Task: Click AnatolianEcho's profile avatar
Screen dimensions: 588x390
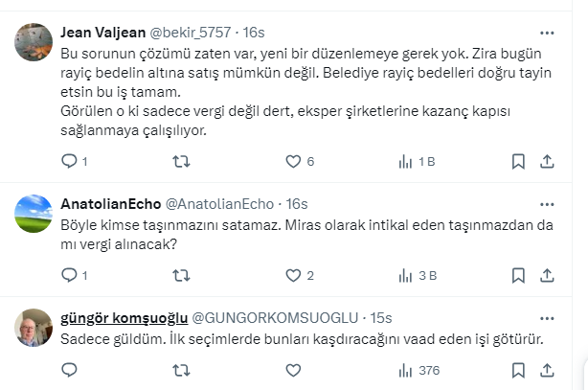Action: 34,214
